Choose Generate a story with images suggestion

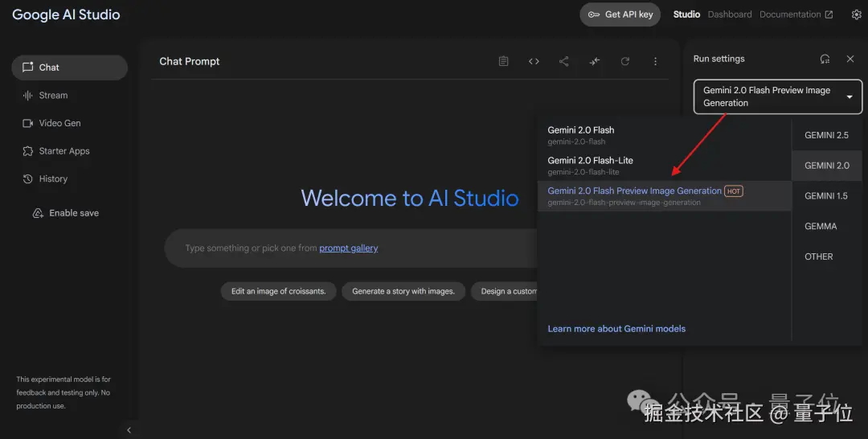(x=403, y=291)
